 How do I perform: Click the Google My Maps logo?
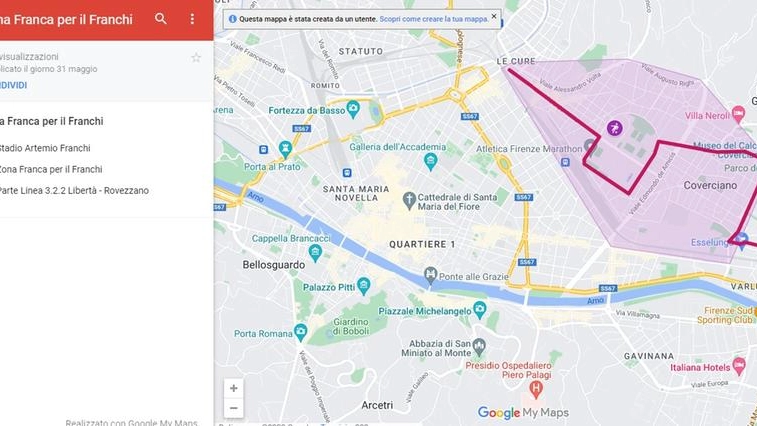[523, 412]
